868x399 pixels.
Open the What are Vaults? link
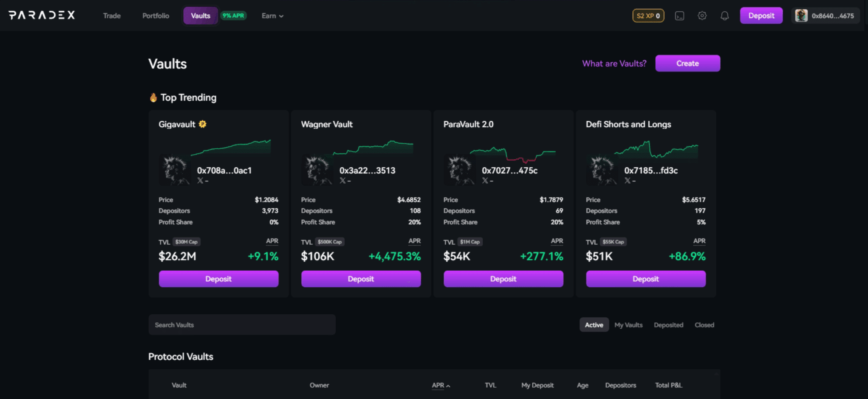click(x=614, y=64)
